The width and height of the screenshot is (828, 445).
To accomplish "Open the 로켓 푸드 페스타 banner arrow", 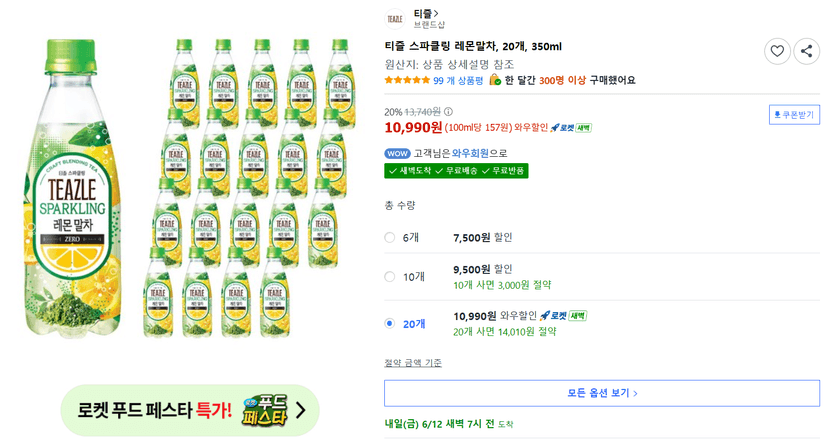I will point(300,410).
